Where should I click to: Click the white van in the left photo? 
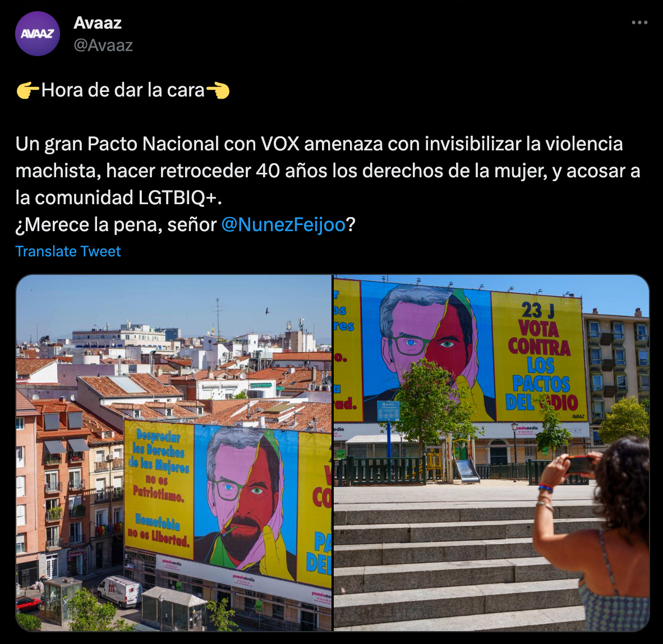(x=120, y=591)
